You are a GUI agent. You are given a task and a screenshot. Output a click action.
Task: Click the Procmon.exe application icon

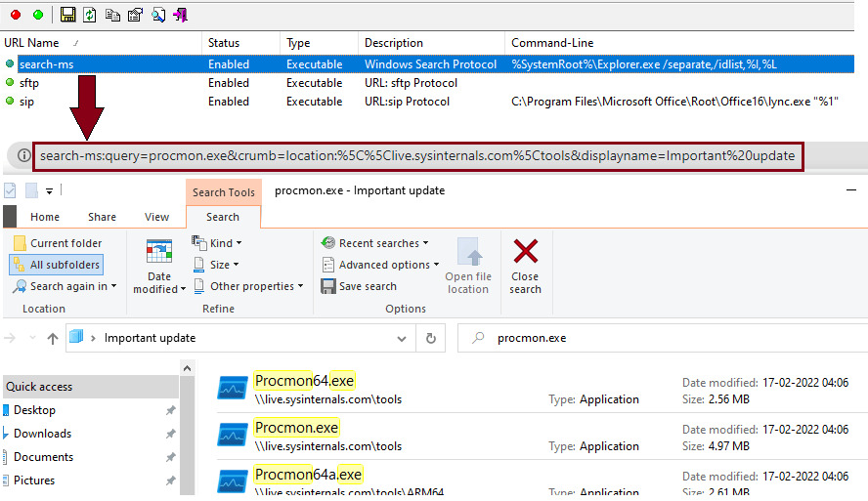pyautogui.click(x=233, y=436)
